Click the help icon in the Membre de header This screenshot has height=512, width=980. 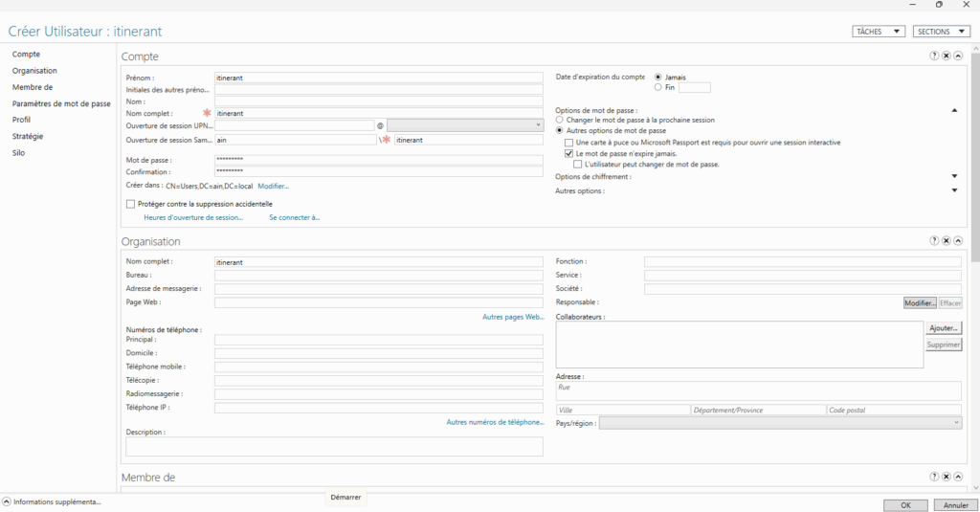934,477
